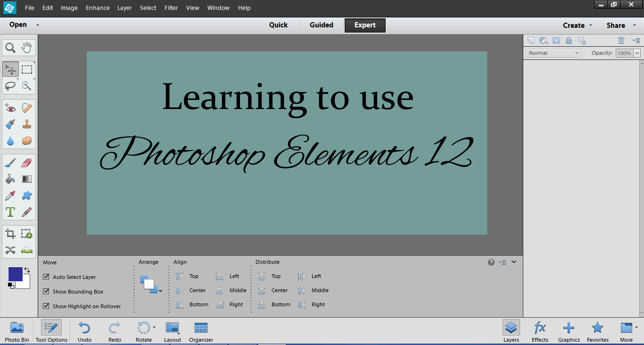This screenshot has width=644, height=345.
Task: Select the Move tool
Action: (10, 69)
